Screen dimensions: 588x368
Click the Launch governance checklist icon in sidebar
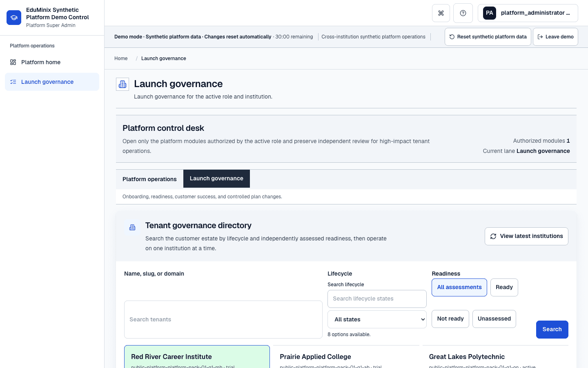click(x=13, y=82)
